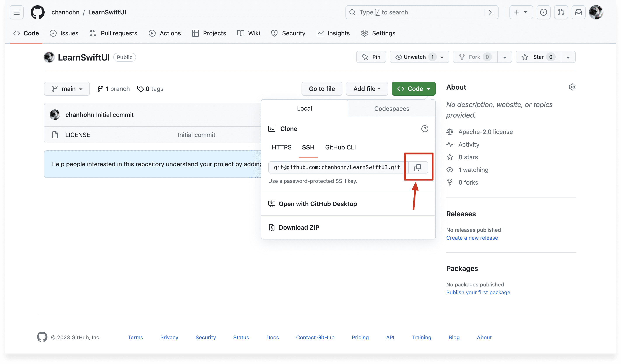The image size is (621, 364).
Task: Open the Add file dropdown
Action: 367,89
